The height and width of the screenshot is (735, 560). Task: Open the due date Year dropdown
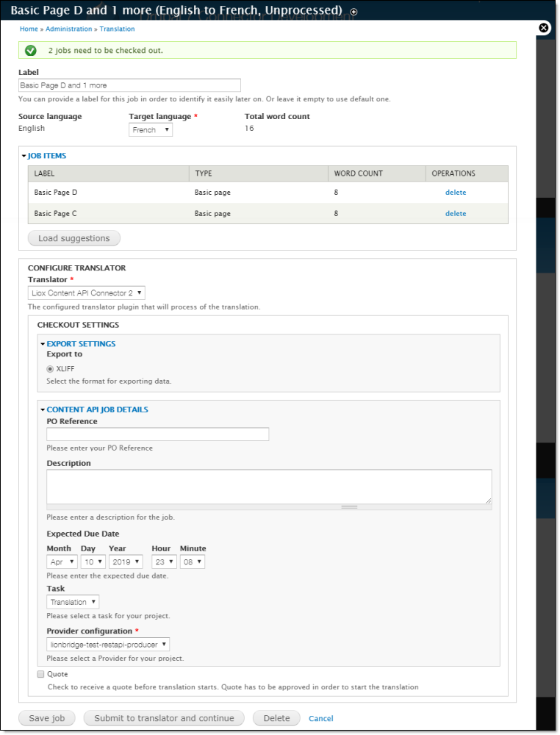click(x=126, y=562)
